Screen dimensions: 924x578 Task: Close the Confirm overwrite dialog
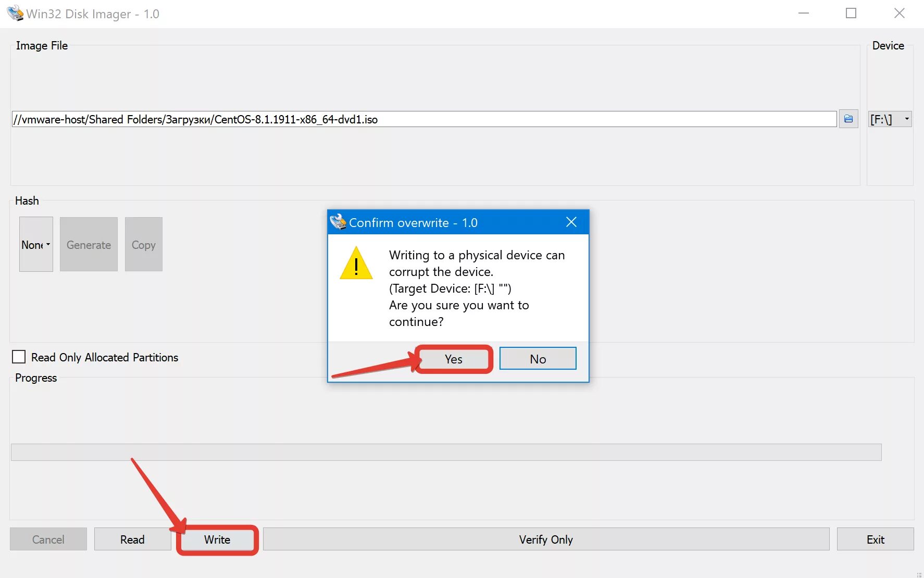[571, 222]
